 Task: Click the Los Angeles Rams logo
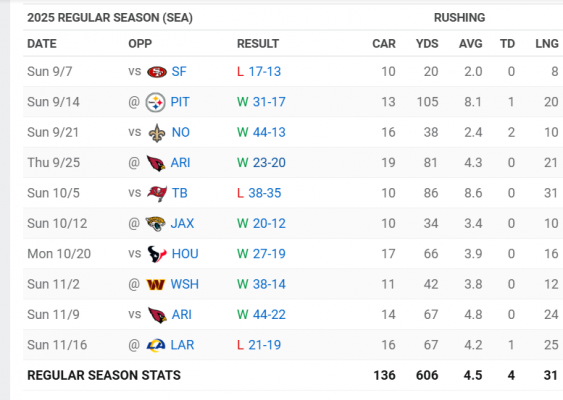[155, 345]
